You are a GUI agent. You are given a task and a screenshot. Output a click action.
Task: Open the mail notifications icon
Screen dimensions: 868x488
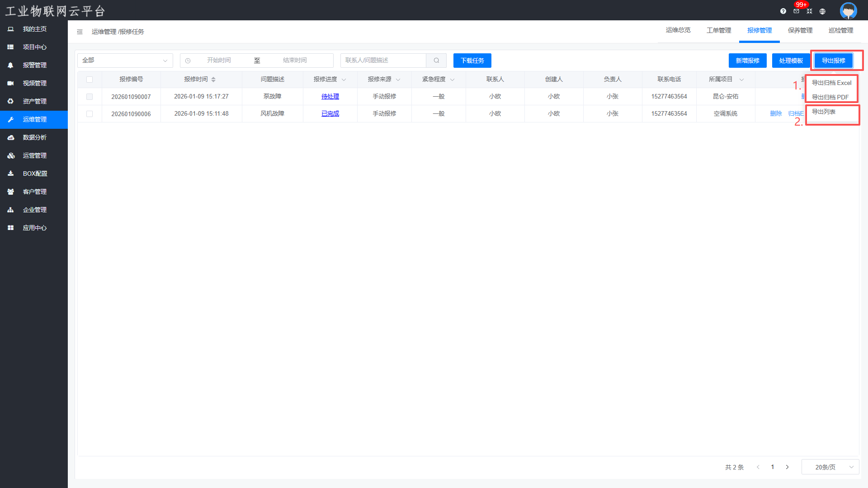click(x=796, y=11)
